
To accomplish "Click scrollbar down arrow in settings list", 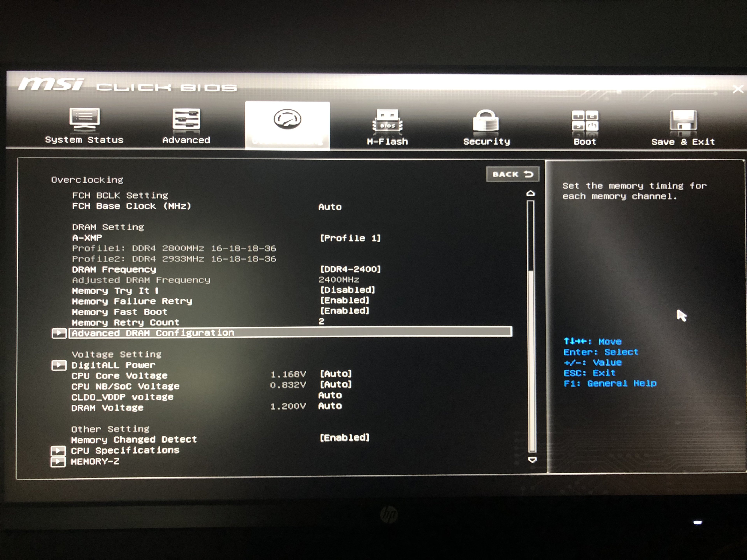I will pos(532,460).
